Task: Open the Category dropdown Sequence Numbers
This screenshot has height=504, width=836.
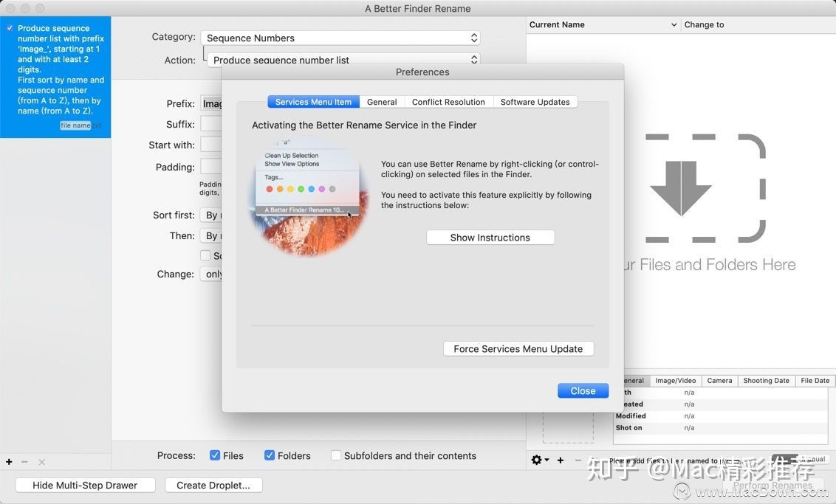Action: [340, 38]
